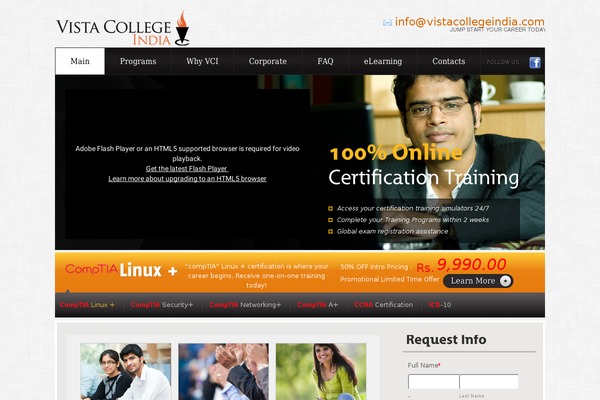This screenshot has height=400, width=600.
Task: Click the first name input under Full Name
Action: tap(434, 382)
